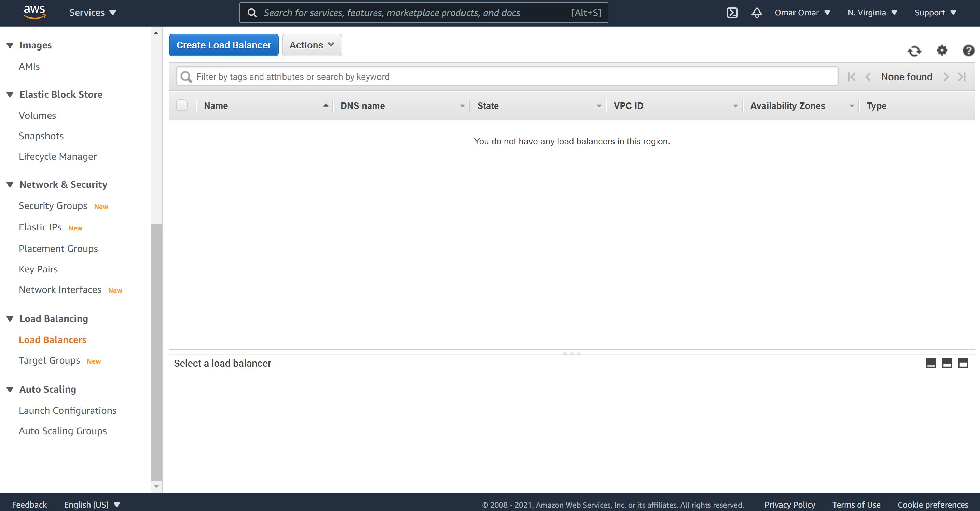Open the Omar Omar account menu
The image size is (980, 511).
point(802,13)
